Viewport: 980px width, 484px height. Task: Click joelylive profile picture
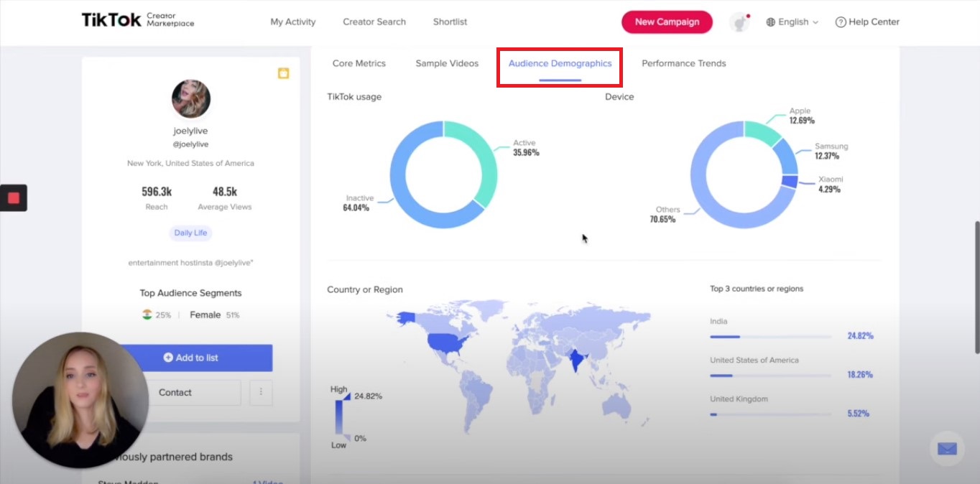coord(191,99)
